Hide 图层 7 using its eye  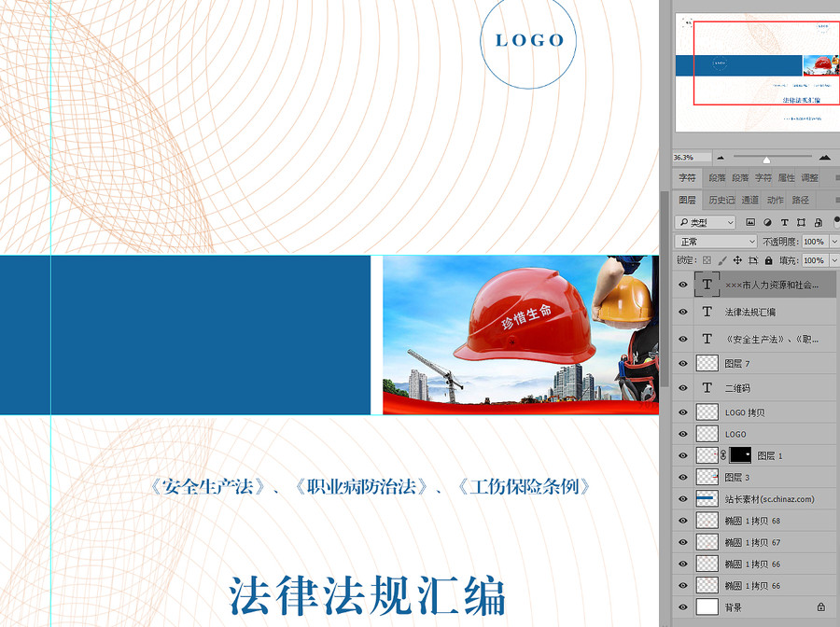(683, 364)
